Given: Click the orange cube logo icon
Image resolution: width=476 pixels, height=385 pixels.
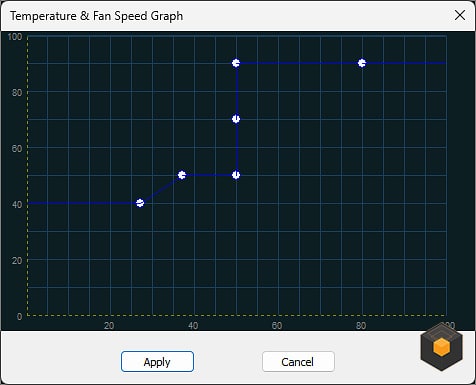Looking at the screenshot, I should coord(442,347).
